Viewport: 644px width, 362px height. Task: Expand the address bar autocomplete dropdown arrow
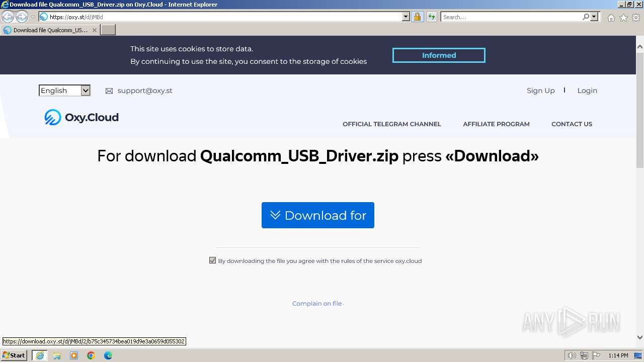click(406, 17)
